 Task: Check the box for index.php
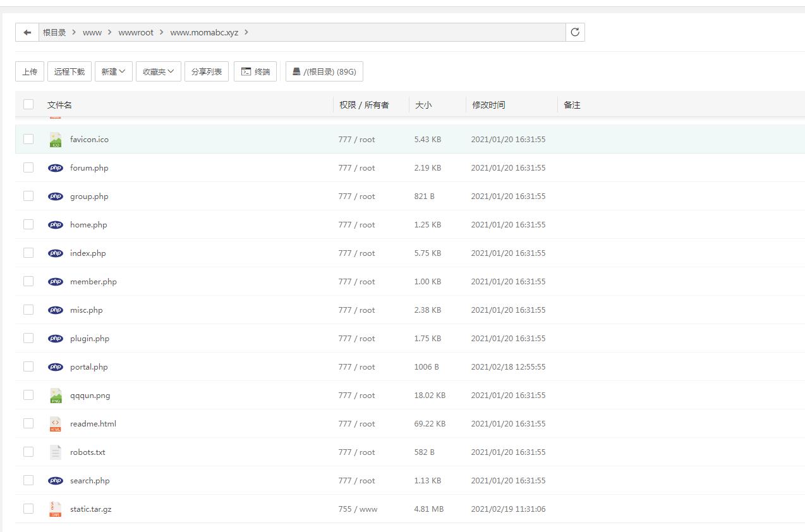coord(28,253)
